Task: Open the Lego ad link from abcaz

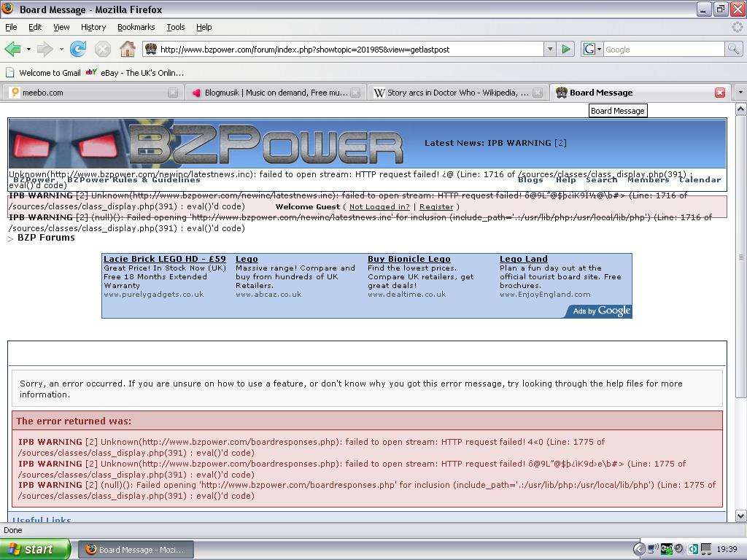Action: coord(247,259)
